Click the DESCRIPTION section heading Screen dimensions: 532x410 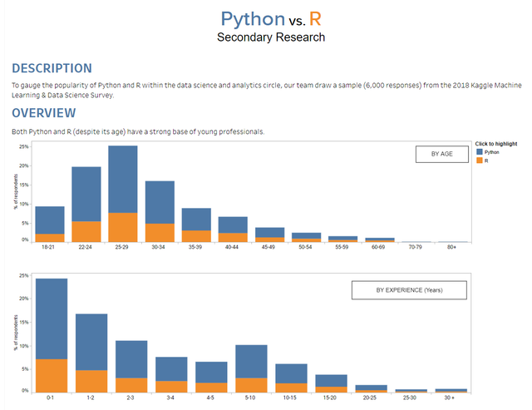tap(52, 68)
